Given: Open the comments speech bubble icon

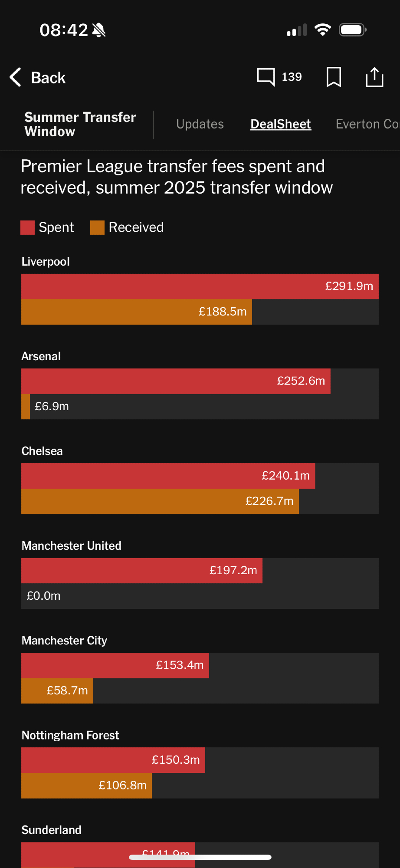Looking at the screenshot, I should [x=266, y=77].
